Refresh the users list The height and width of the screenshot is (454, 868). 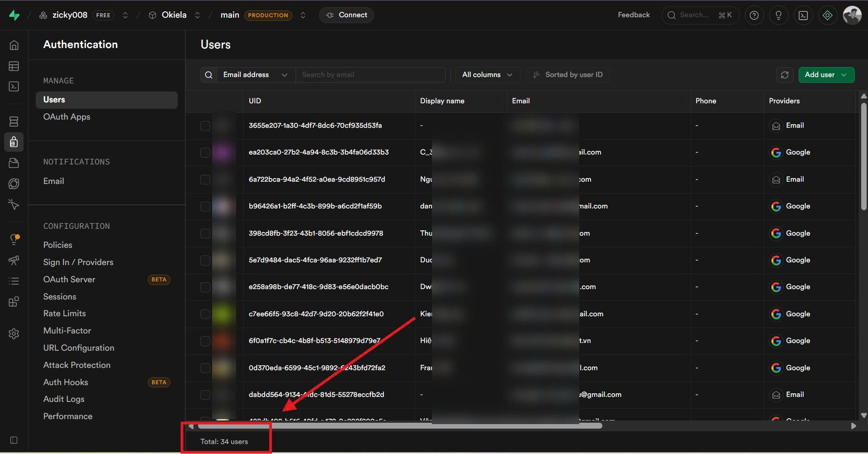(x=785, y=75)
